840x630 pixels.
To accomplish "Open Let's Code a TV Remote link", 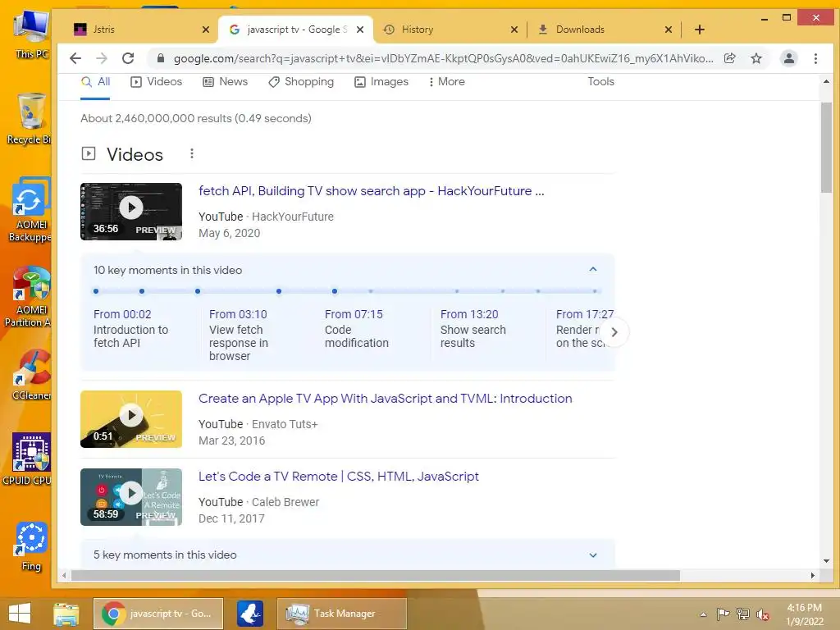I will (x=339, y=477).
